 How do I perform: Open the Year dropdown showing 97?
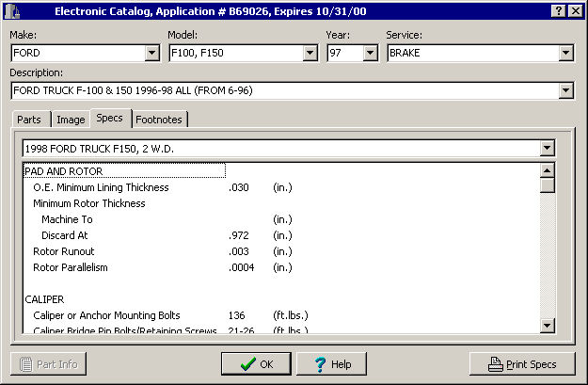coord(370,54)
